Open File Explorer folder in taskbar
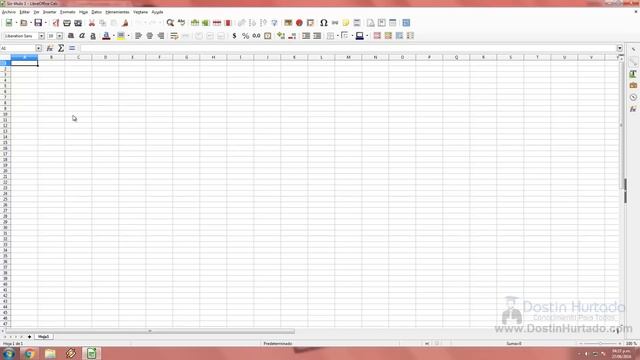The height and width of the screenshot is (360, 640). pyautogui.click(x=50, y=353)
